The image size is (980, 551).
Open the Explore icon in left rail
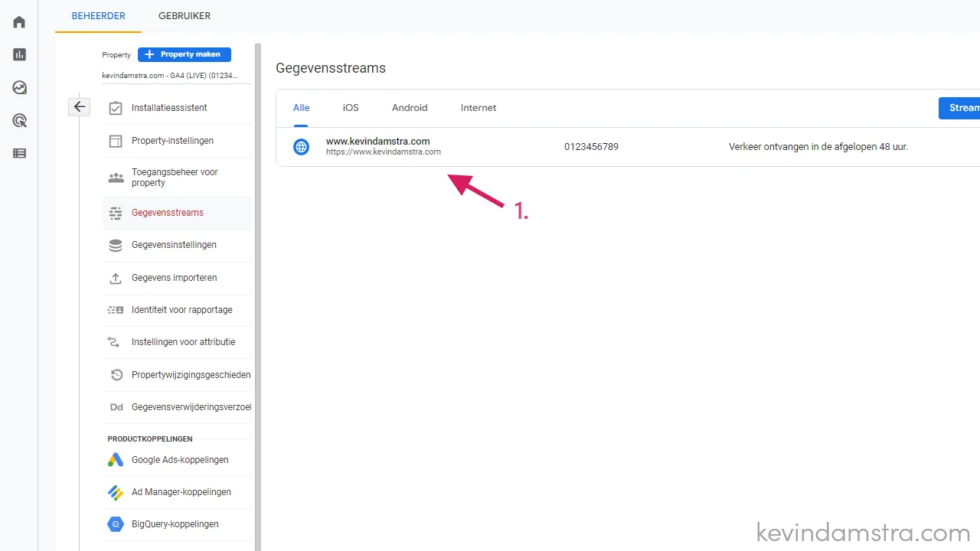coord(19,87)
